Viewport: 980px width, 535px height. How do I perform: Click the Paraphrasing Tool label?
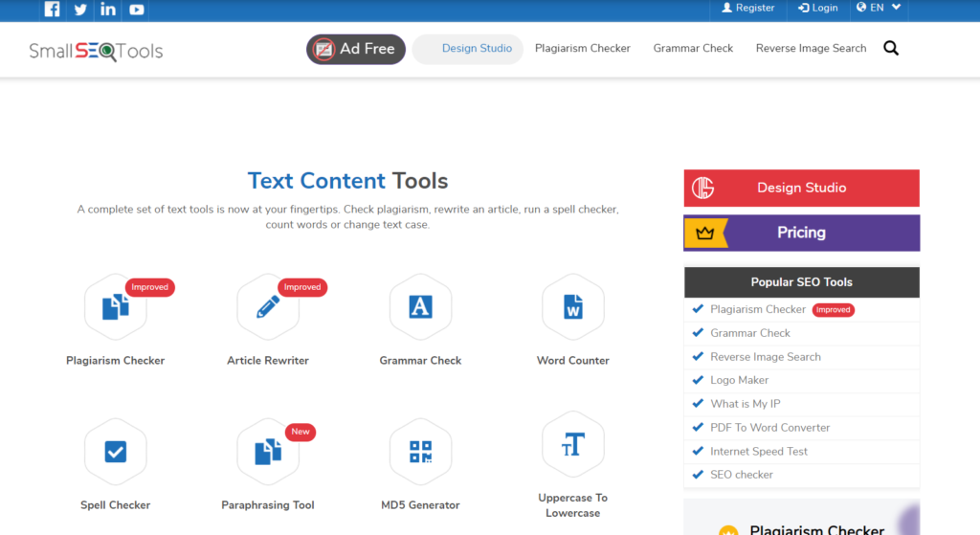(x=268, y=505)
